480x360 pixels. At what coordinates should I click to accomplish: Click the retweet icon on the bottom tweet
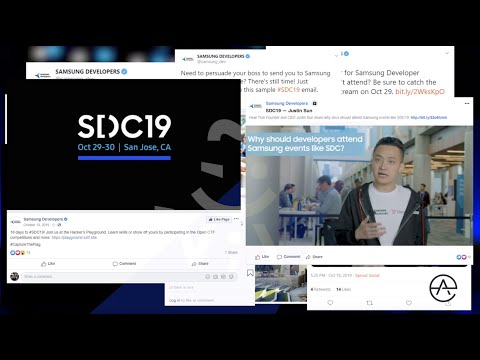pos(369,303)
